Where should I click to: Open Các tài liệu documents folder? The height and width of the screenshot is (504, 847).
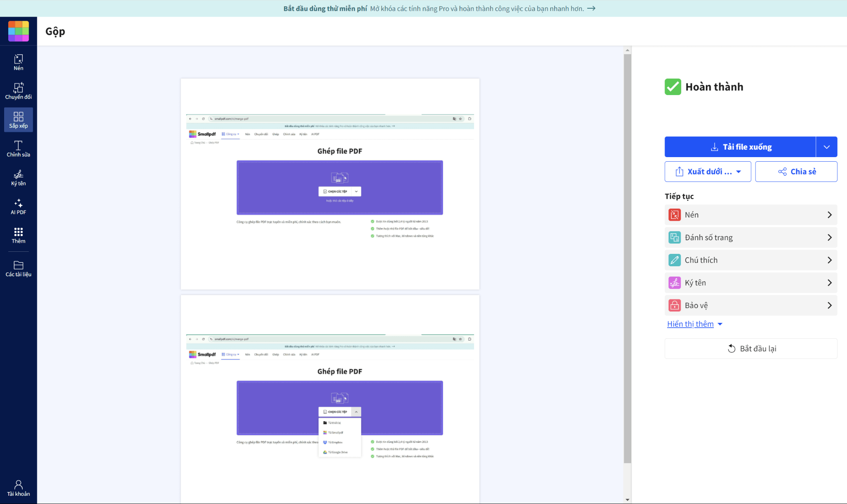tap(18, 268)
